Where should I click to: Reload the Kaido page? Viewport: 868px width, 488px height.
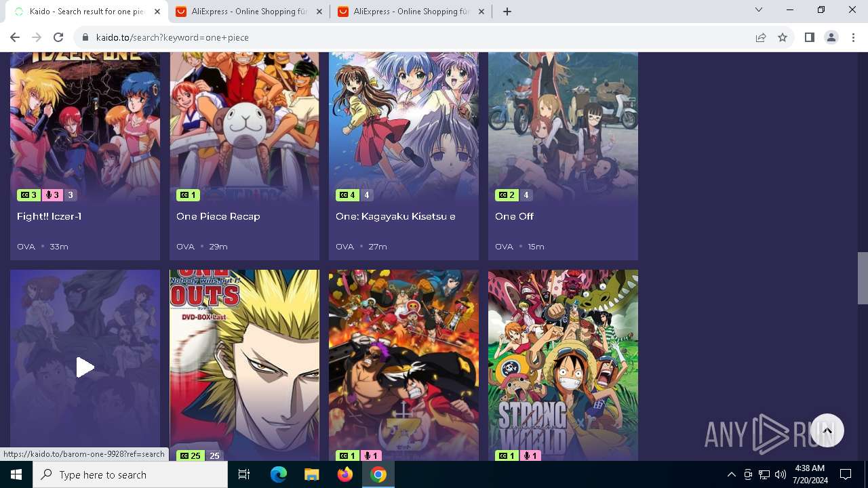pos(58,37)
